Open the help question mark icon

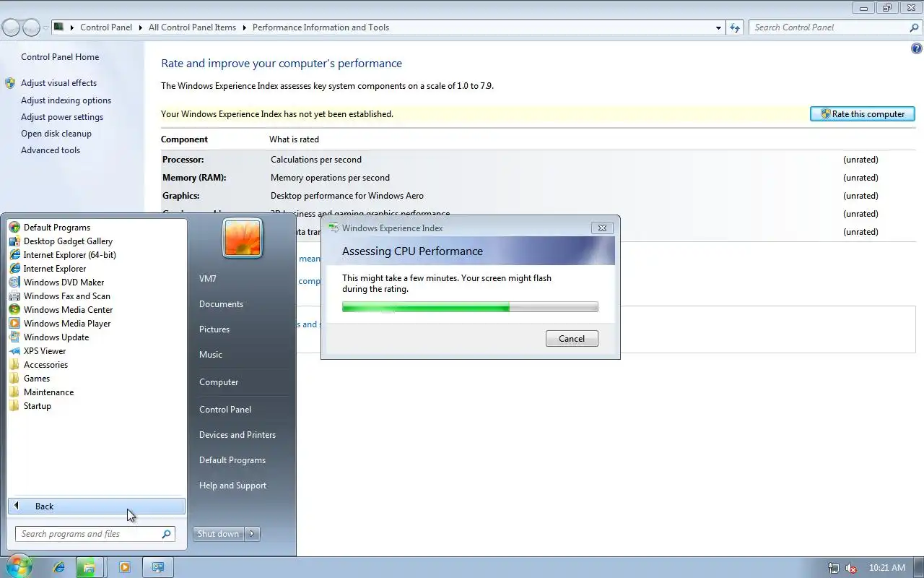917,49
